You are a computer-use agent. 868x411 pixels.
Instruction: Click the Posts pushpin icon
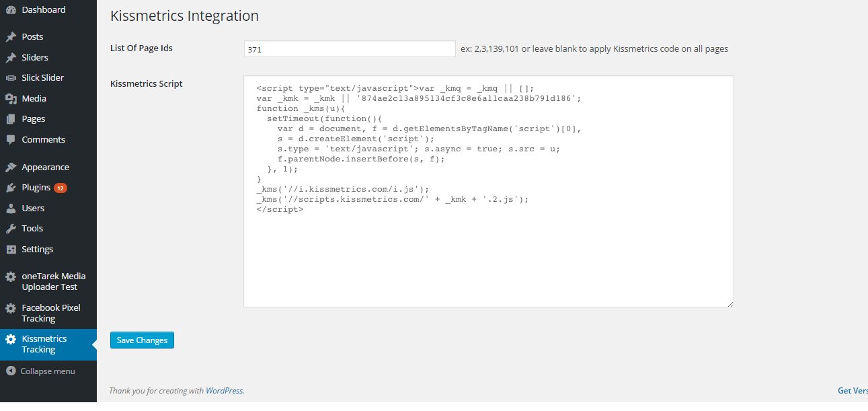tap(11, 37)
